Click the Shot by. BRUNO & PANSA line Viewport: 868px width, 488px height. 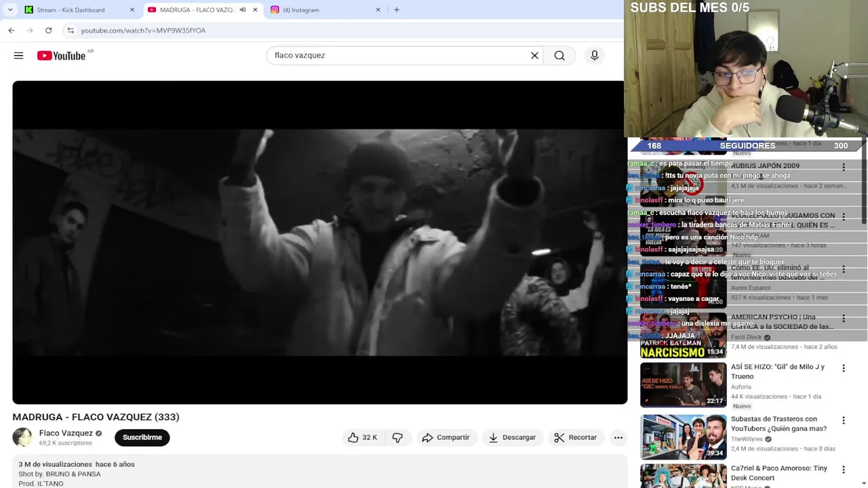click(60, 474)
